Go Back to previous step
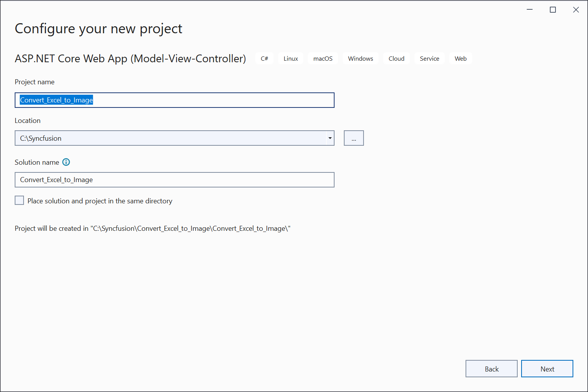The width and height of the screenshot is (588, 392). tap(491, 369)
